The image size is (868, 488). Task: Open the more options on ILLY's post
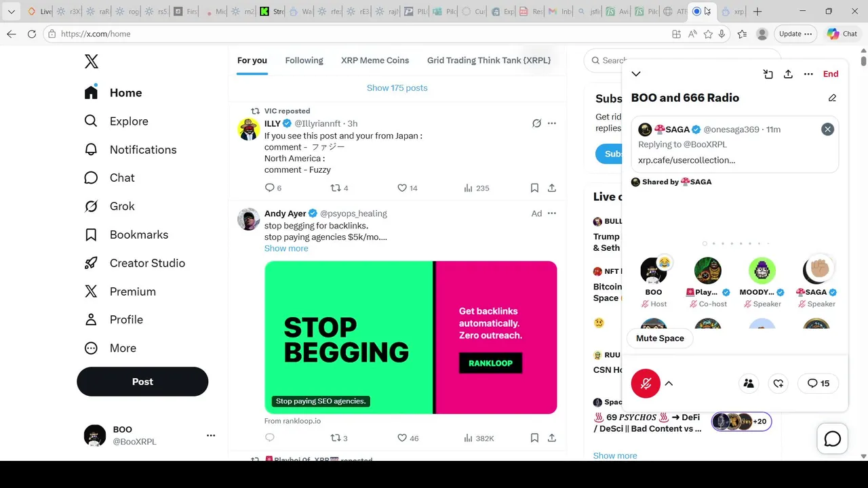[552, 123]
